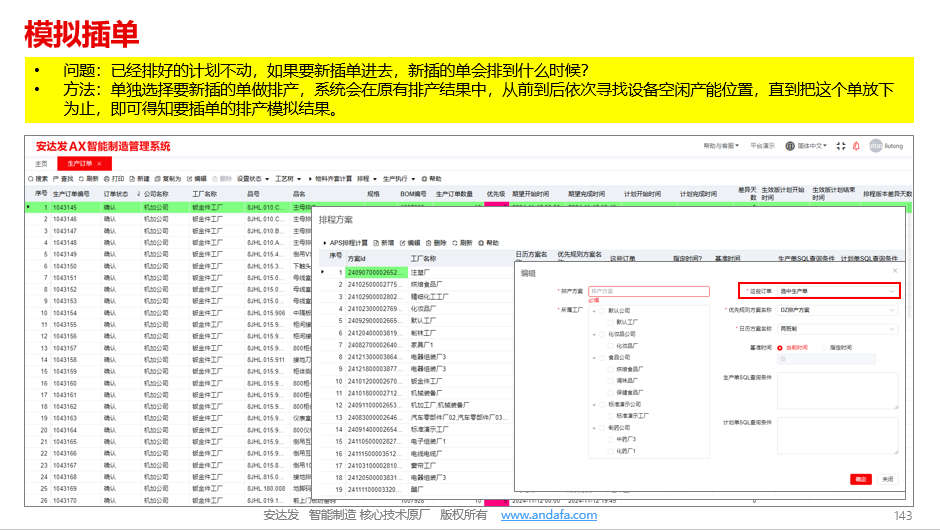Open the 设置状态 dropdown in the toolbar
The height and width of the screenshot is (530, 940).
253,179
